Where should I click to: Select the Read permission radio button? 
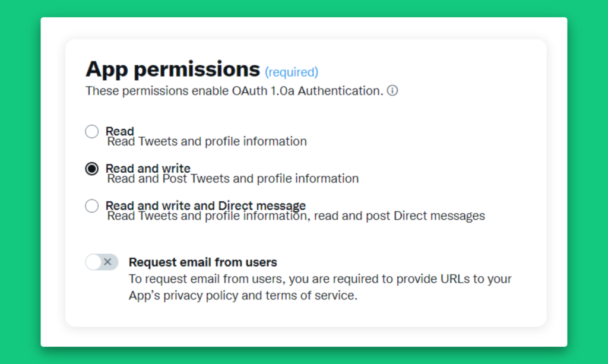(x=92, y=131)
